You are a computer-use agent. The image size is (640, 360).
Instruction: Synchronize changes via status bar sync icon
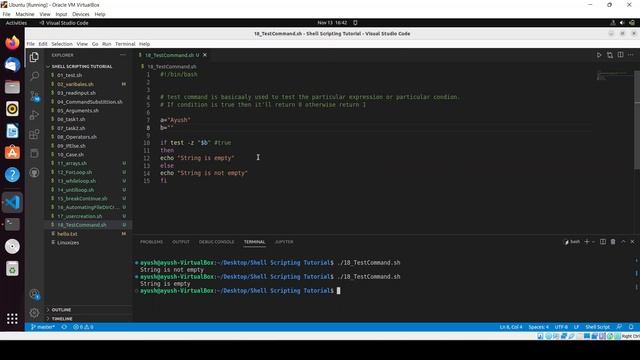tap(64, 327)
